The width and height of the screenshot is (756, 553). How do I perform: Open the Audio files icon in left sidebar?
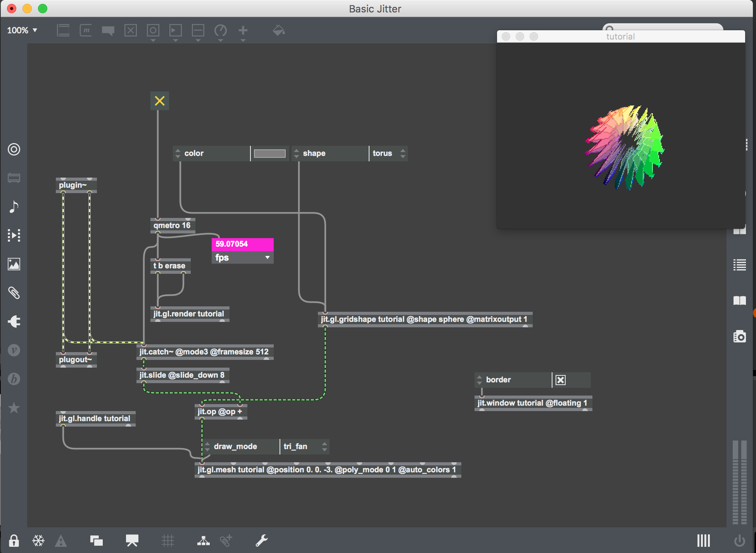tap(14, 206)
